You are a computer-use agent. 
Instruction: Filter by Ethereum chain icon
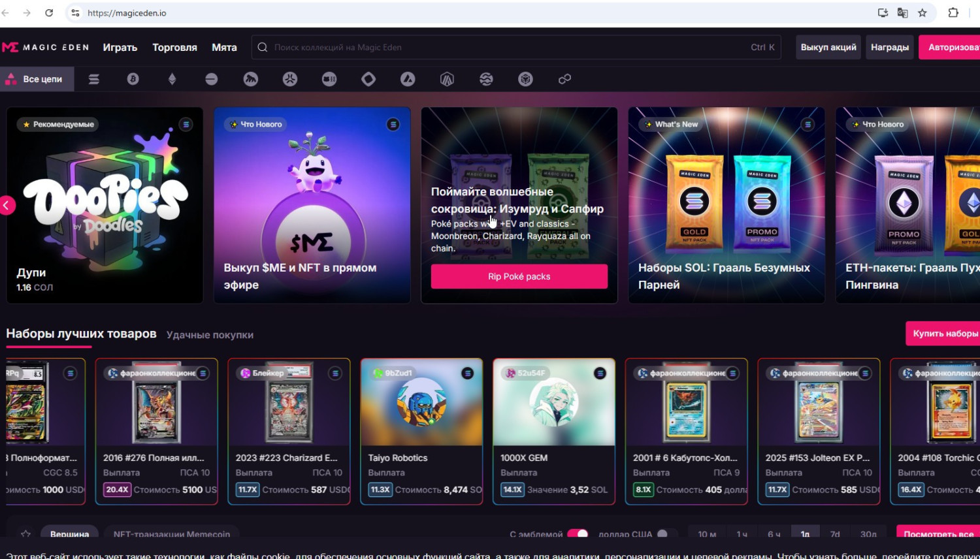172,79
